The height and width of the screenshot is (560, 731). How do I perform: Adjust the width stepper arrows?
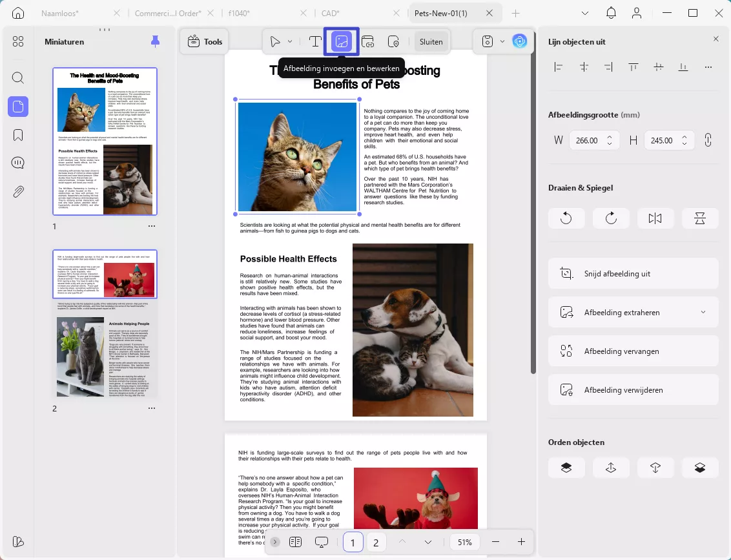[610, 140]
